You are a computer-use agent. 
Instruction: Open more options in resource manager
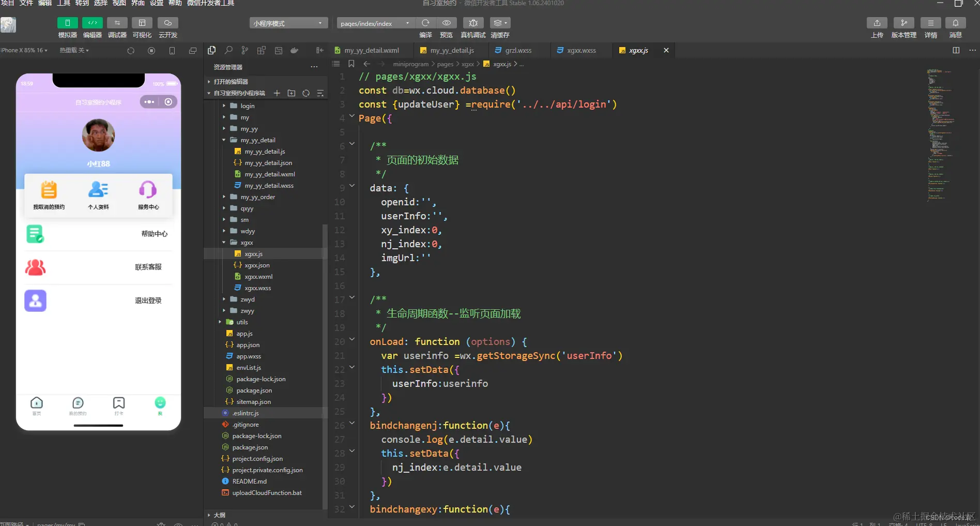point(314,67)
